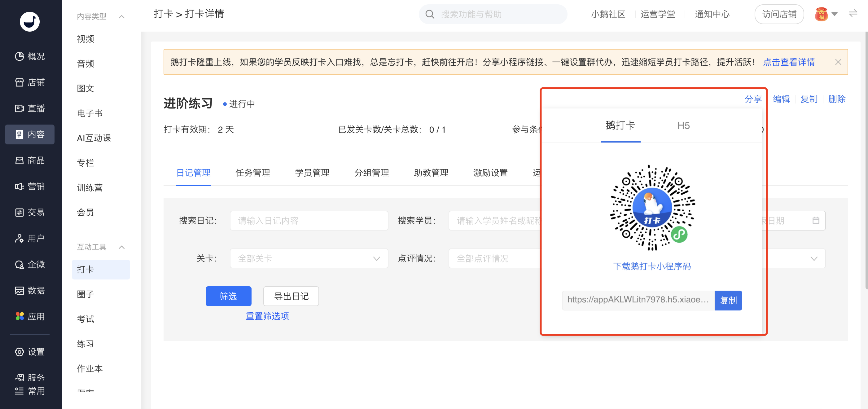Expand the account avatar dropdown arrow
Image resolution: width=868 pixels, height=409 pixels.
point(834,14)
